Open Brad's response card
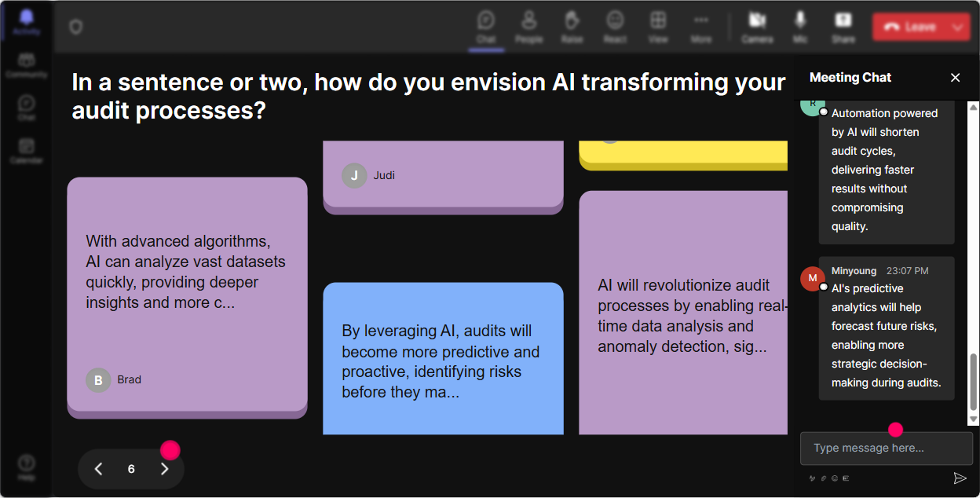The image size is (980, 498). tap(187, 298)
